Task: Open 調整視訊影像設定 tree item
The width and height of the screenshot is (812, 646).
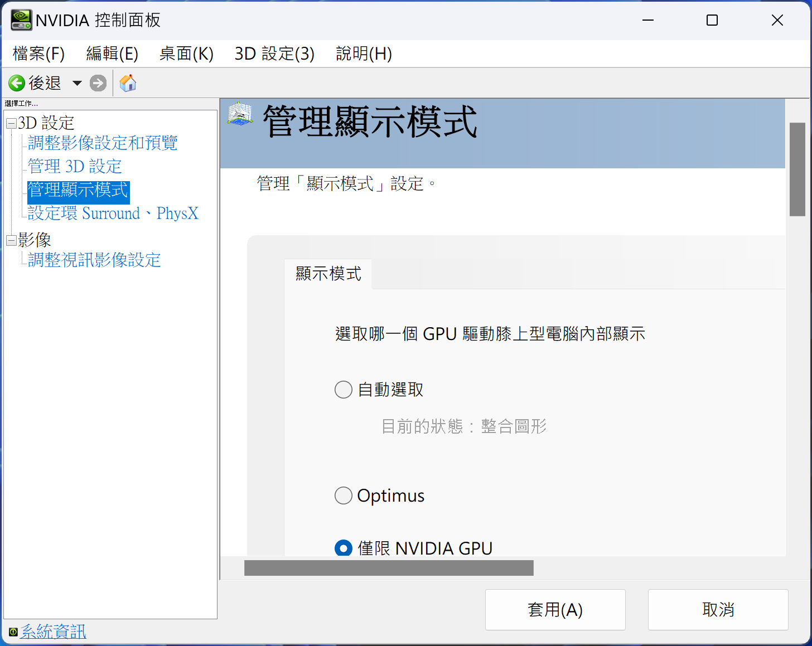Action: click(x=94, y=260)
